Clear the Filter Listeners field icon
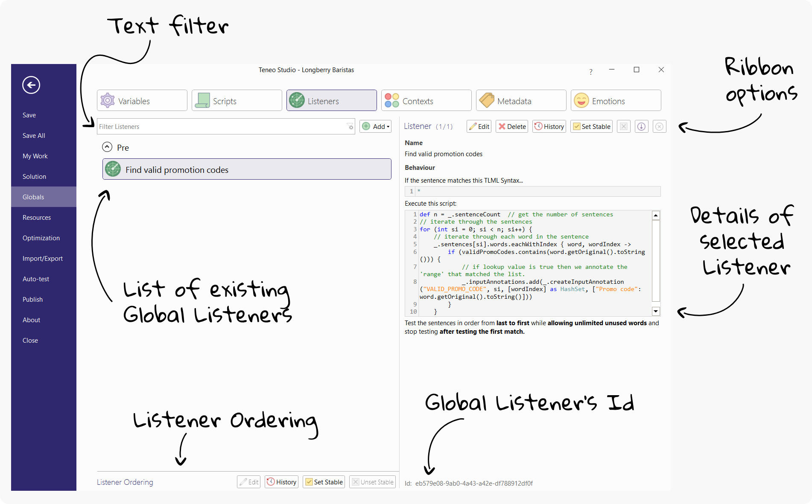Image resolution: width=812 pixels, height=504 pixels. (350, 127)
